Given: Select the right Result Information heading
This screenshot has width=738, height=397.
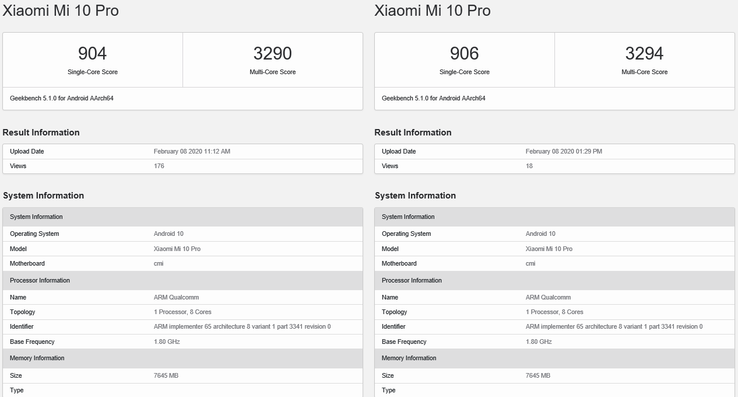Looking at the screenshot, I should (413, 132).
